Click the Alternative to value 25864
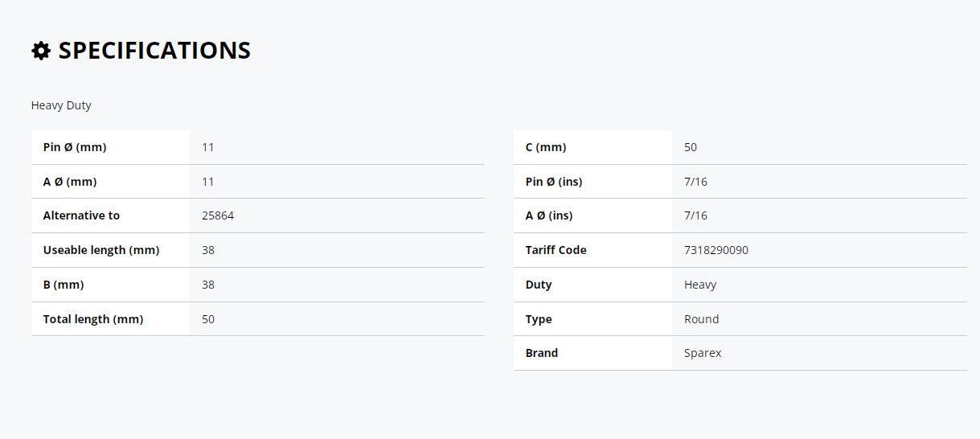Image resolution: width=980 pixels, height=439 pixels. pyautogui.click(x=218, y=215)
